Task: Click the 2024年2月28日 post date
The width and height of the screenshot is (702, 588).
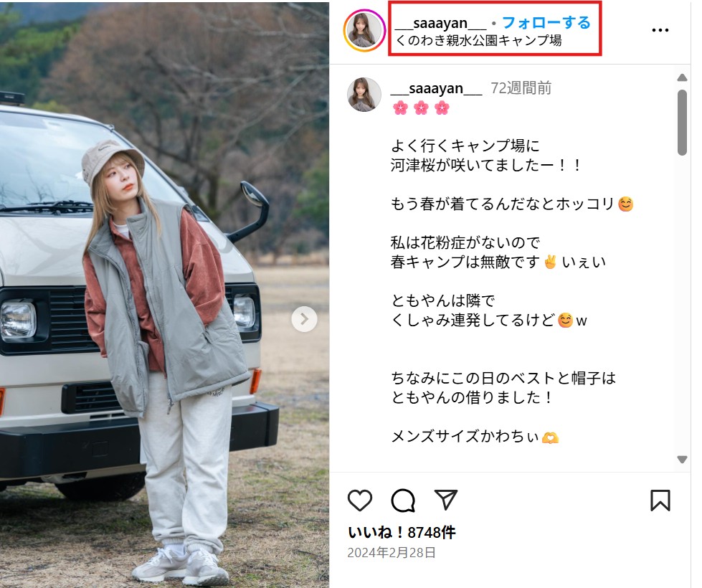Action: [392, 553]
